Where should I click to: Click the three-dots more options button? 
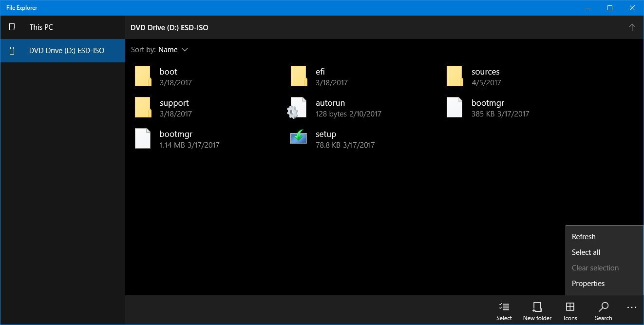(x=632, y=307)
